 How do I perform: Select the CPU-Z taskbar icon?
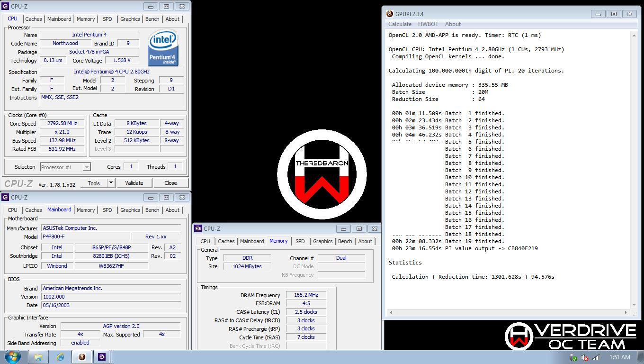(101, 357)
